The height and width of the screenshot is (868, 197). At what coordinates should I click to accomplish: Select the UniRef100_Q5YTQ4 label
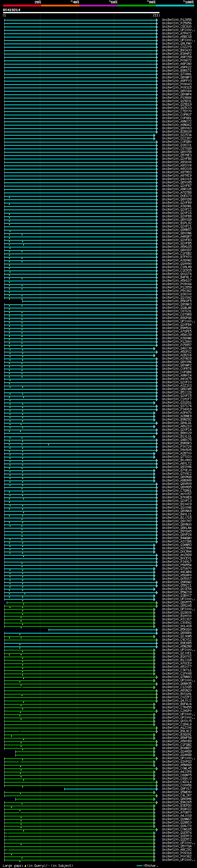(x=177, y=846)
